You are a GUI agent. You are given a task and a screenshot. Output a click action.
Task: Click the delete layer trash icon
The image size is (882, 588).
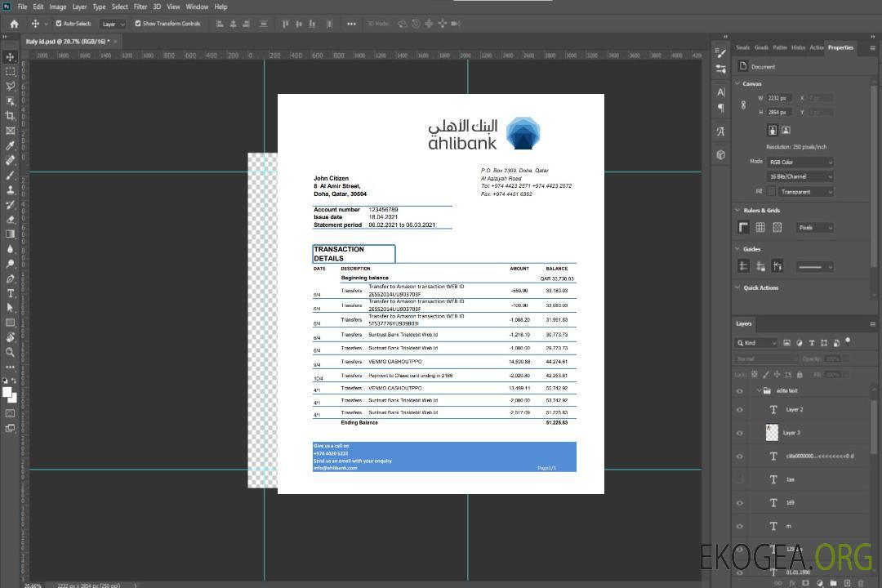point(862,583)
